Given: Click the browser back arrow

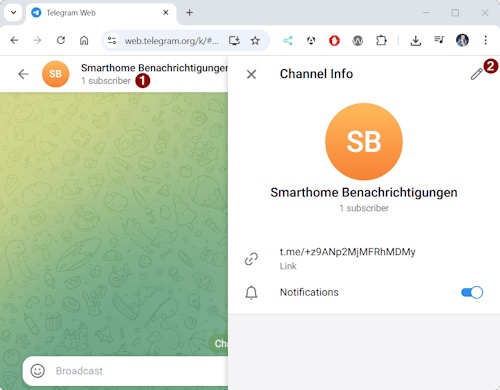Looking at the screenshot, I should pos(14,41).
